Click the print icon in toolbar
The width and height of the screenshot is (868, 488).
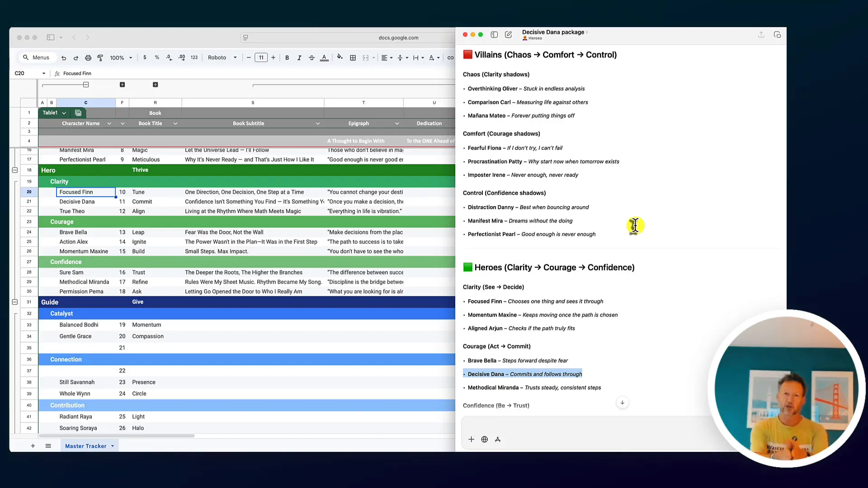[x=88, y=58]
